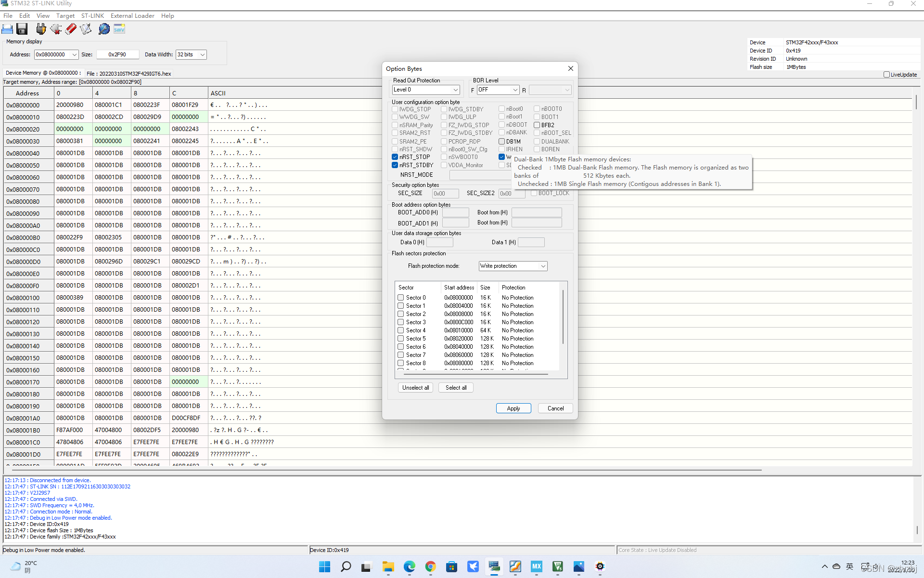Enable the LiveUpdate checkbox
The width and height of the screenshot is (924, 578).
(x=886, y=75)
